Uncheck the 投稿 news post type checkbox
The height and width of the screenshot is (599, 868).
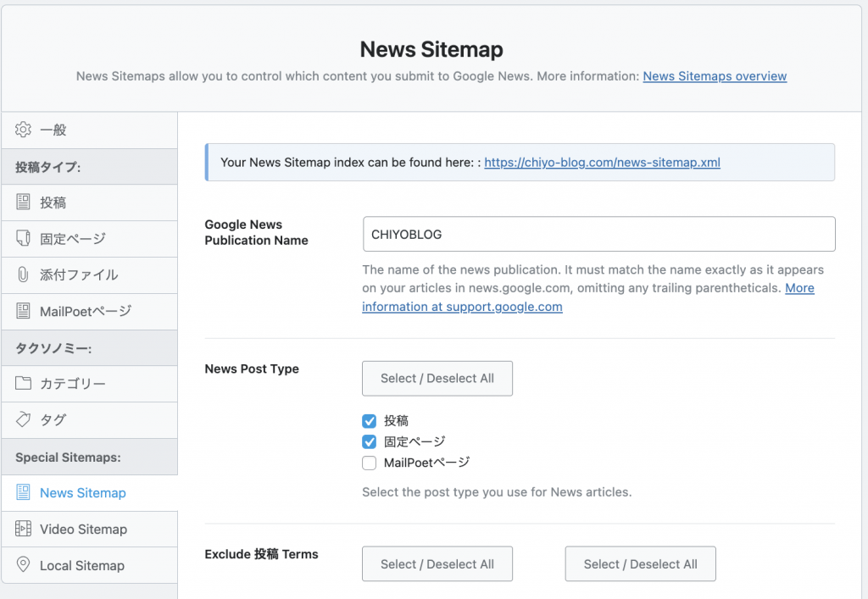point(370,421)
